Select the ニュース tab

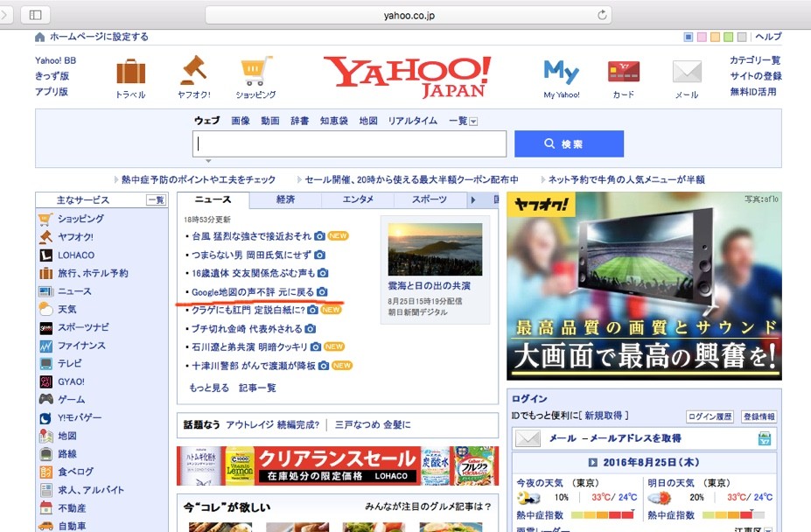(x=213, y=199)
